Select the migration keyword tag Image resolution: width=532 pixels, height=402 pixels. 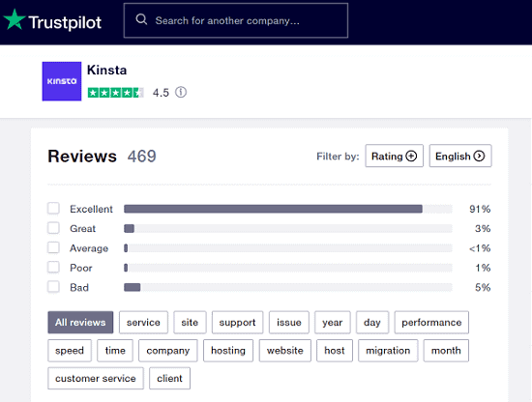point(388,351)
